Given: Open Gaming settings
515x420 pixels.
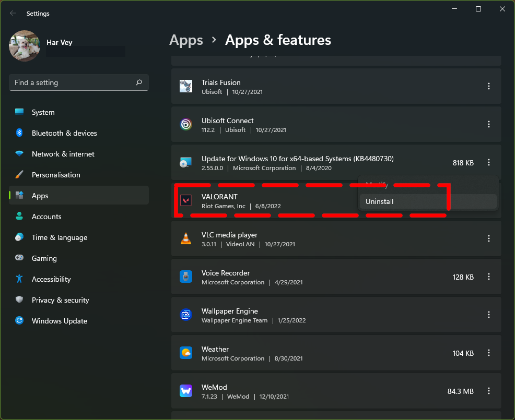Looking at the screenshot, I should click(79, 258).
